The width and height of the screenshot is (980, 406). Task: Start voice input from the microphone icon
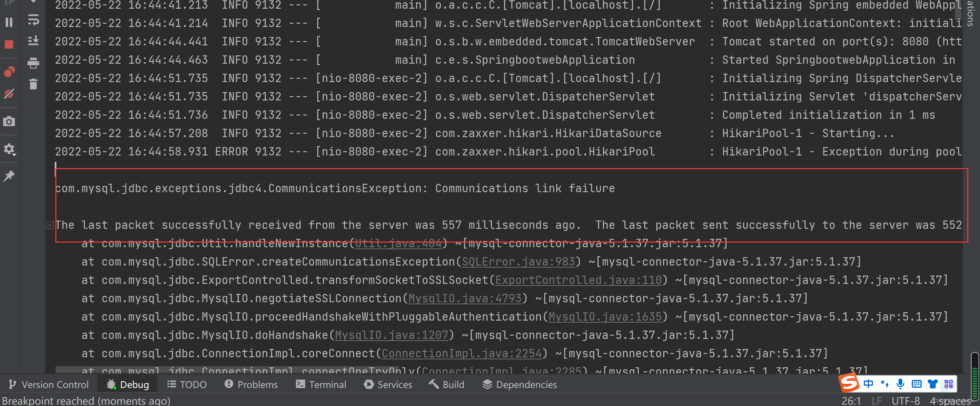[x=900, y=384]
